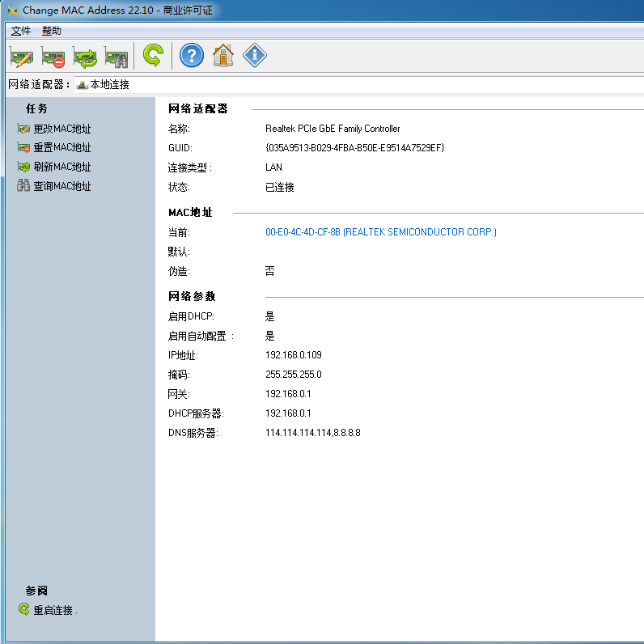Click the 网络适配器 section heading
The image size is (644, 644).
pyautogui.click(x=198, y=108)
